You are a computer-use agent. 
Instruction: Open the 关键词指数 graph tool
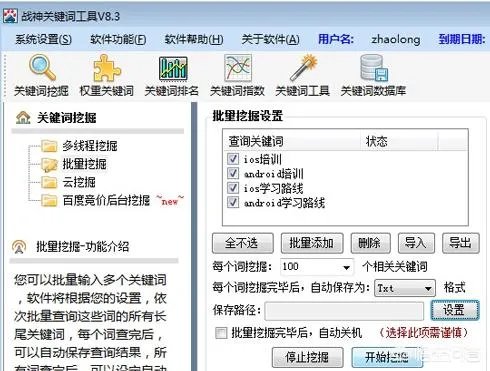pyautogui.click(x=237, y=75)
